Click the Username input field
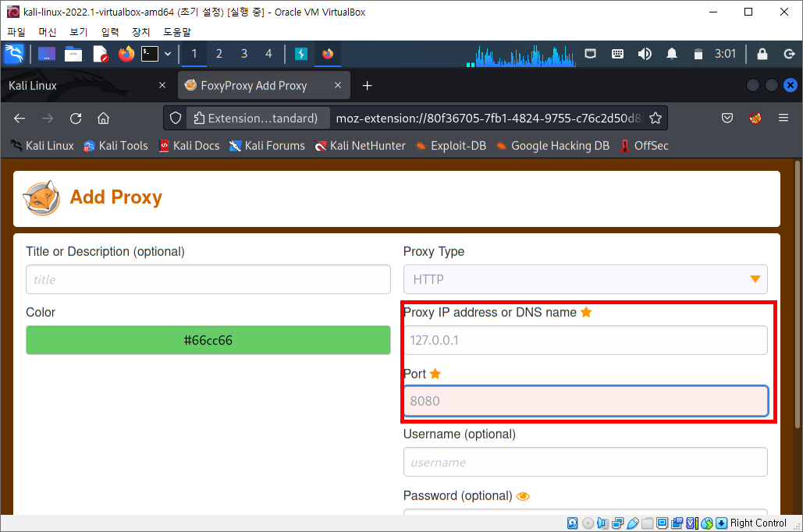Image resolution: width=803 pixels, height=532 pixels. tap(585, 462)
